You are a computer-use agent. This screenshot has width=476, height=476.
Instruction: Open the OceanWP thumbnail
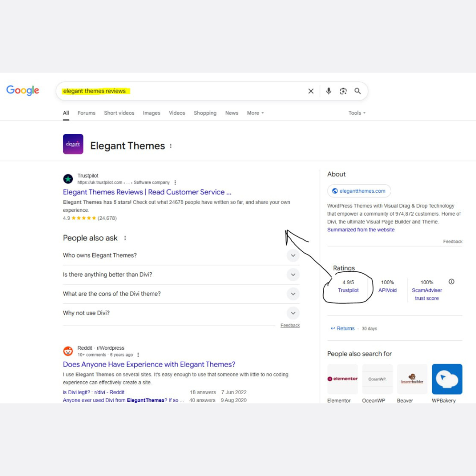point(377,379)
